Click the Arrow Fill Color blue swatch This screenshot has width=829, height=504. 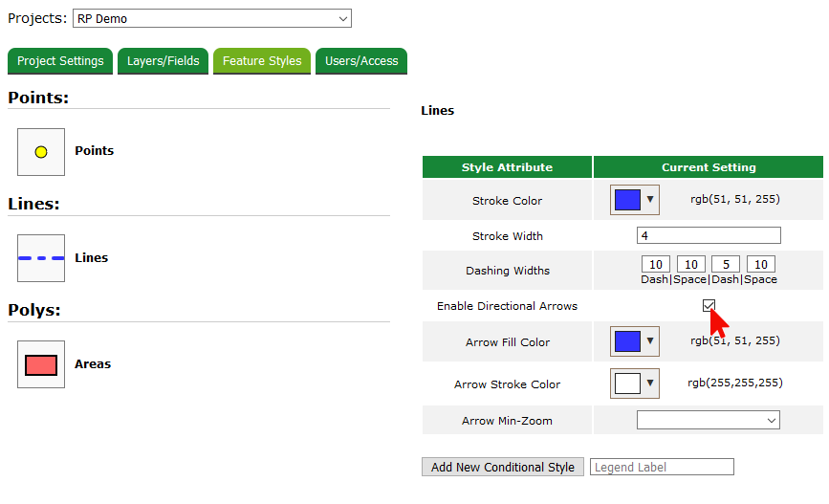627,341
